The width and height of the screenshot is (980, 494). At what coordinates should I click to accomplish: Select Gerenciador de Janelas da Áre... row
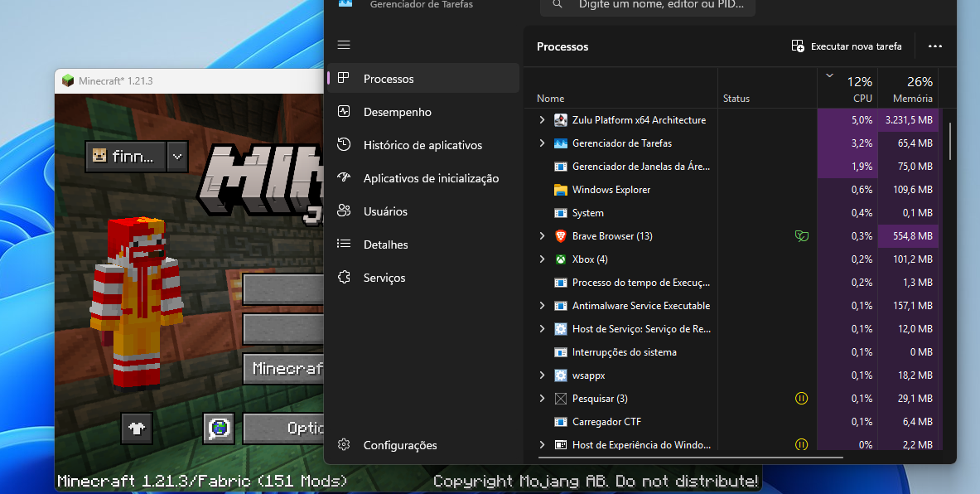click(731, 167)
